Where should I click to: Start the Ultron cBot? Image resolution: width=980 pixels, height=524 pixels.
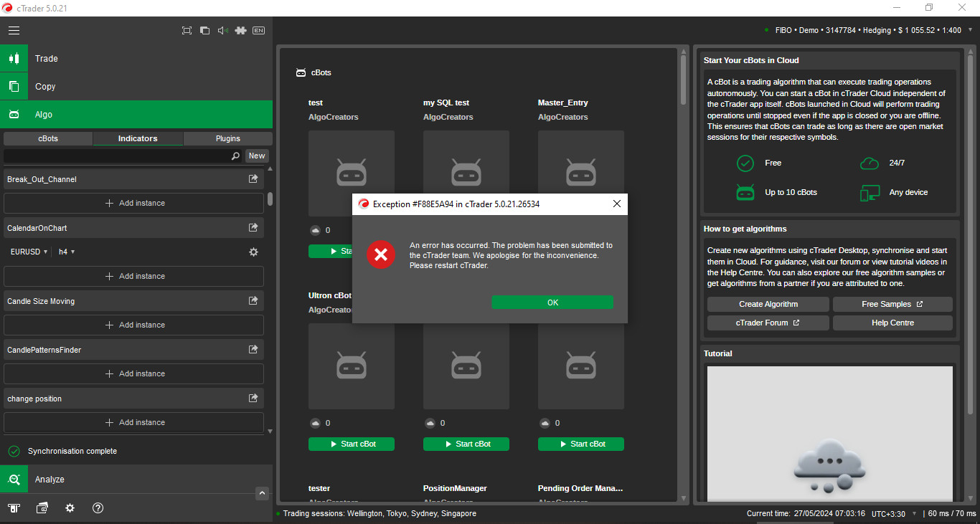pyautogui.click(x=352, y=444)
